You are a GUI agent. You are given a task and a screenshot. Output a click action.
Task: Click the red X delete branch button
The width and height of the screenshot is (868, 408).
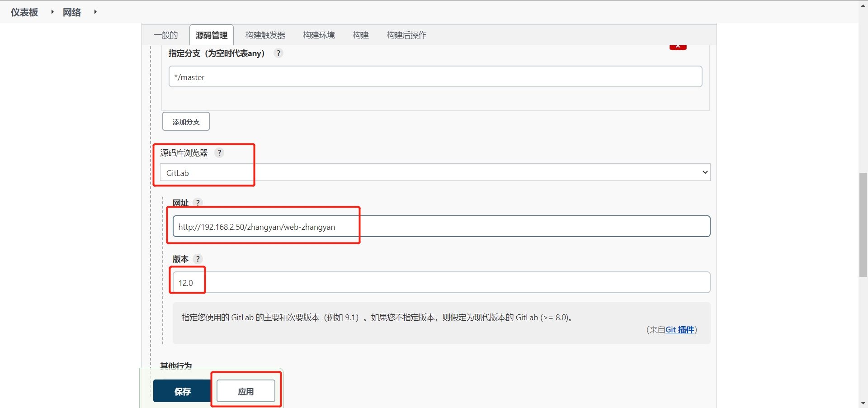[x=678, y=47]
